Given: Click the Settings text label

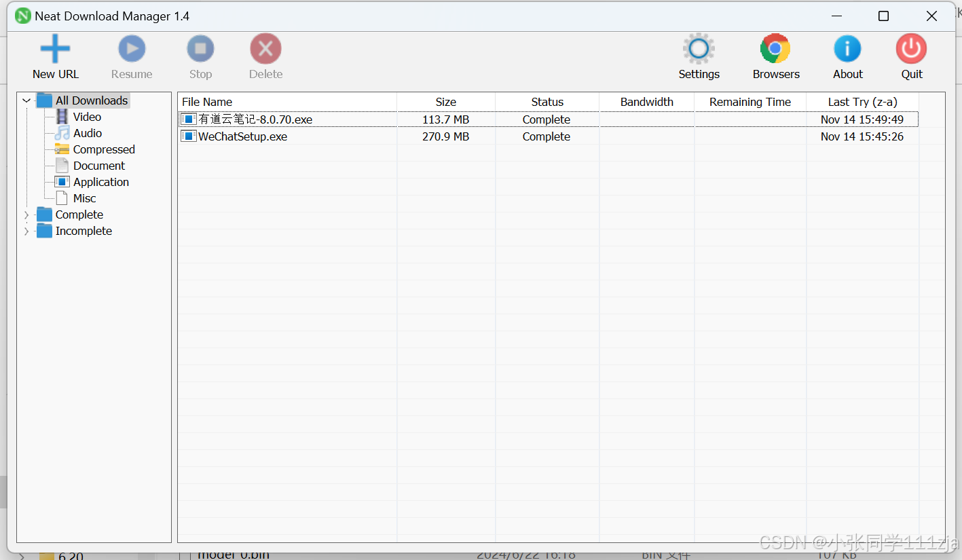Looking at the screenshot, I should click(699, 74).
